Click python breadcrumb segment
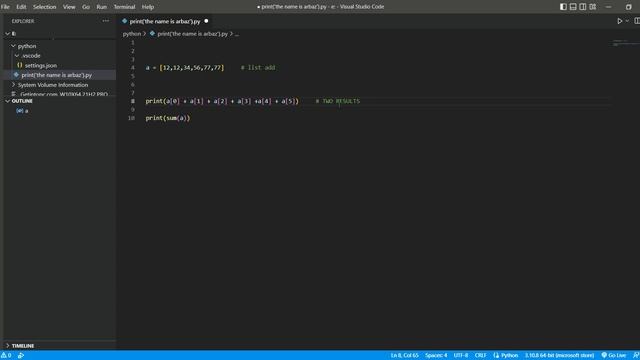 [x=132, y=34]
